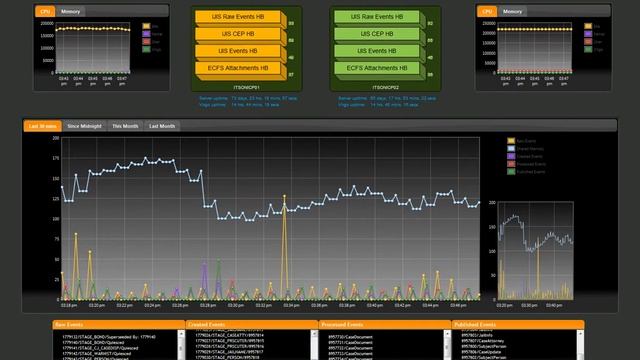Click orange UIS Raw Events HB block

(x=238, y=17)
